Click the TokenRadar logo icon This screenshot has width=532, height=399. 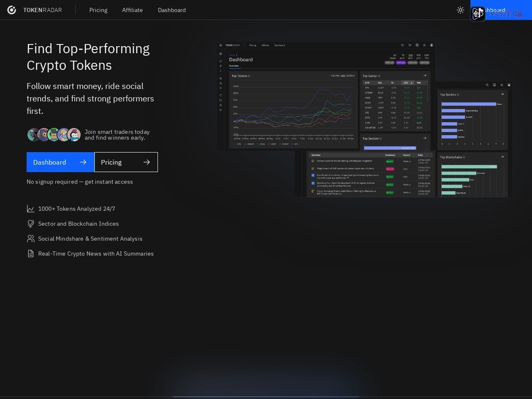[12, 10]
